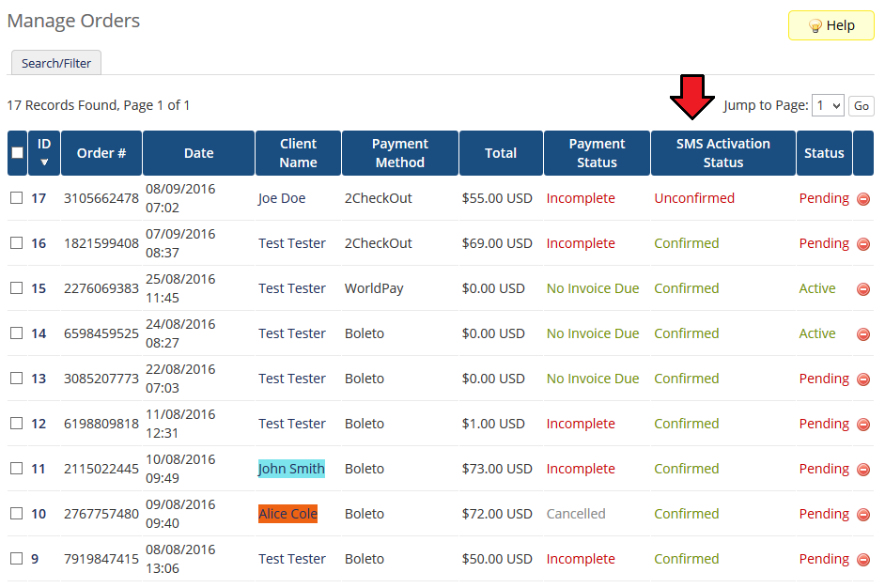Delete order 9 using the red icon

863,560
